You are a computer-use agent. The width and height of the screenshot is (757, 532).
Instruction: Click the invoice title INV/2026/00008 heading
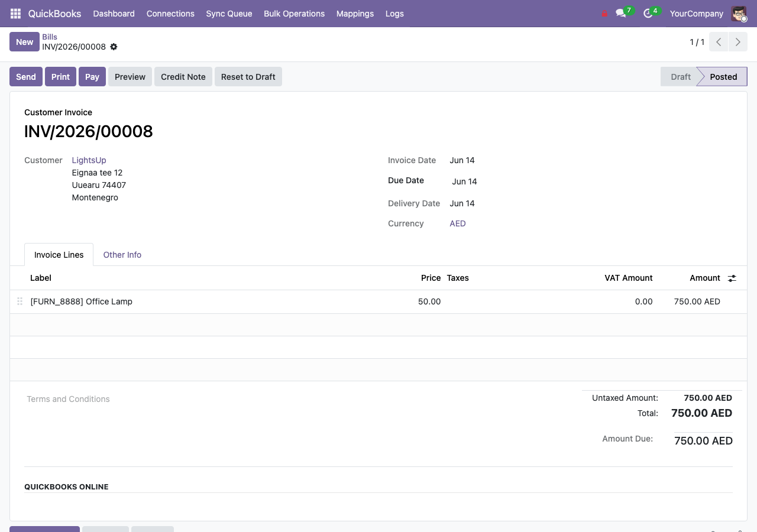point(89,131)
